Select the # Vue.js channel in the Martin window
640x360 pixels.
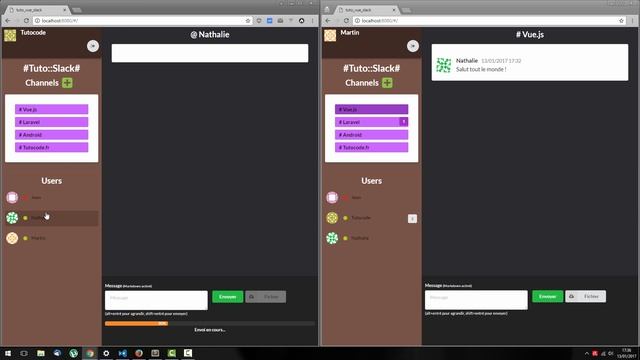click(371, 109)
